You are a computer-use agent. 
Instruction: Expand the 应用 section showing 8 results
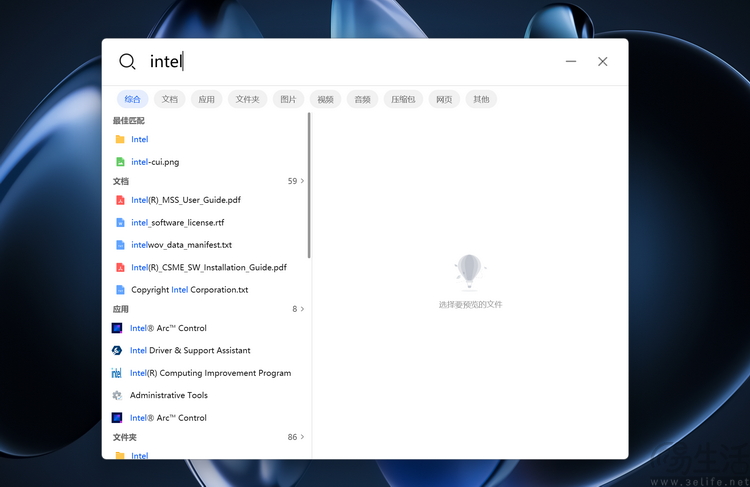pyautogui.click(x=298, y=309)
